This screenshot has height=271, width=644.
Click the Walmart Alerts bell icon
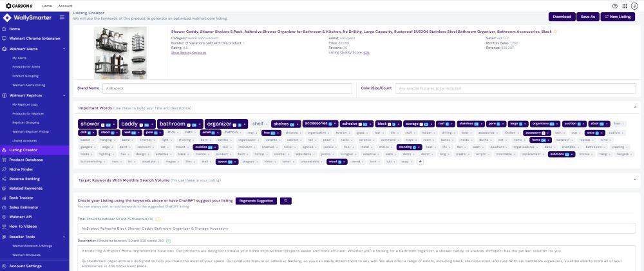pyautogui.click(x=4, y=49)
